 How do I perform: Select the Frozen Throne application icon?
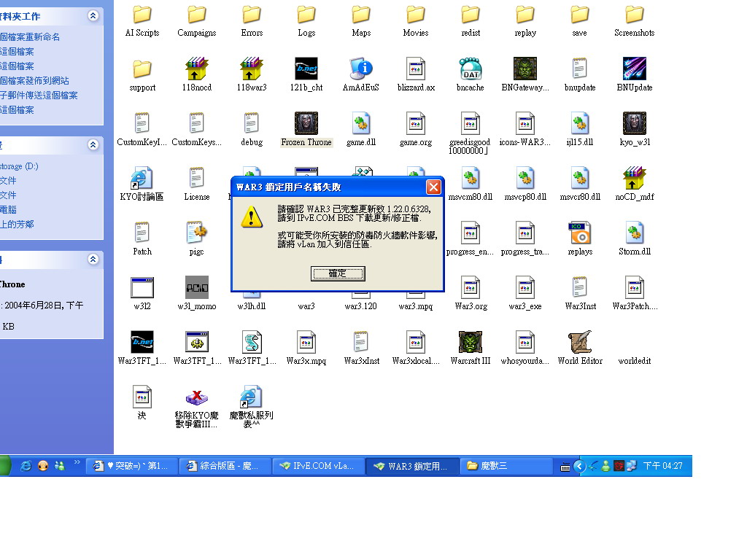click(306, 123)
